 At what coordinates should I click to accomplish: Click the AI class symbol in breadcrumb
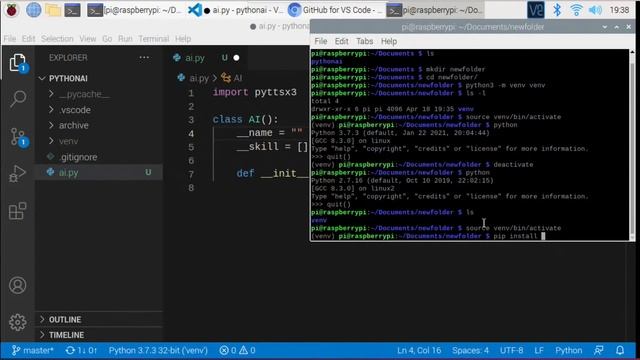(232, 78)
